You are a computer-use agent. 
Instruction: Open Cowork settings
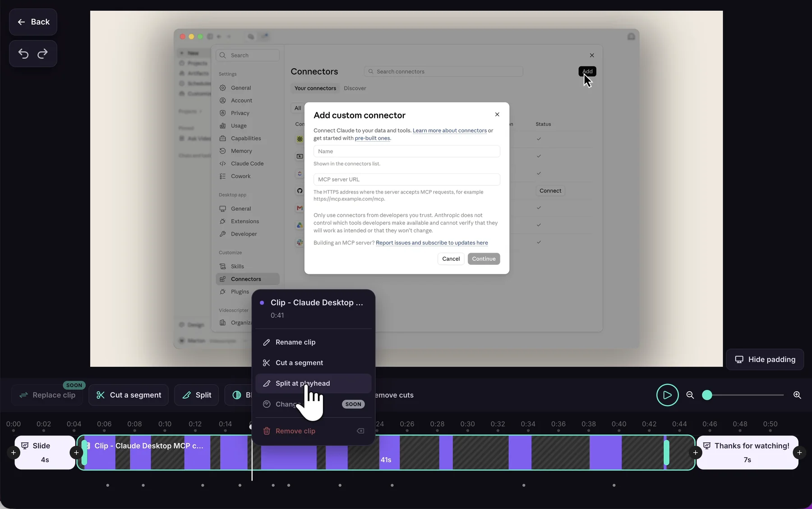(248, 176)
